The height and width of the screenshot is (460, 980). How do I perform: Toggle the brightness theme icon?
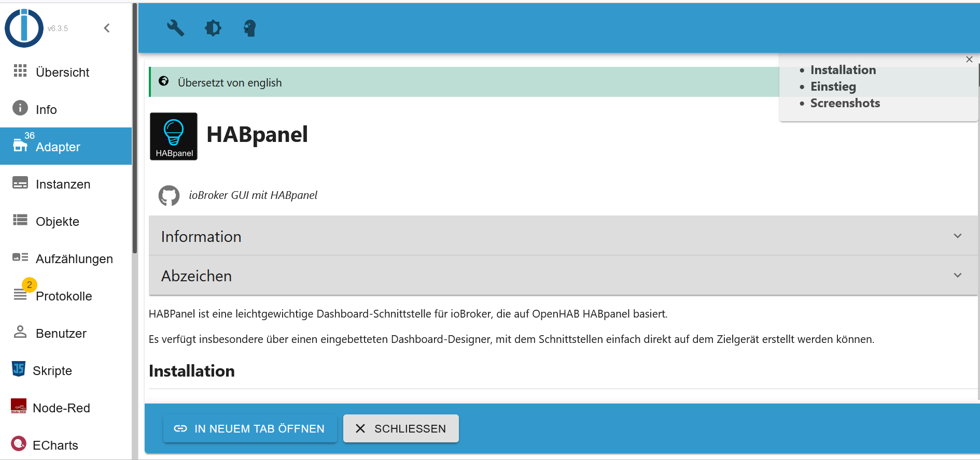(x=213, y=28)
